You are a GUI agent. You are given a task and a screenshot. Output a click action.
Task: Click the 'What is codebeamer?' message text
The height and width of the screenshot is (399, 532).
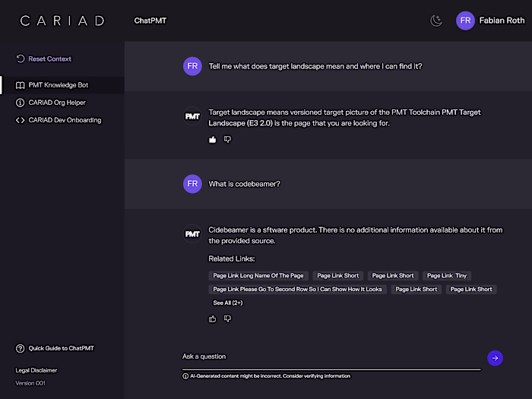(244, 184)
